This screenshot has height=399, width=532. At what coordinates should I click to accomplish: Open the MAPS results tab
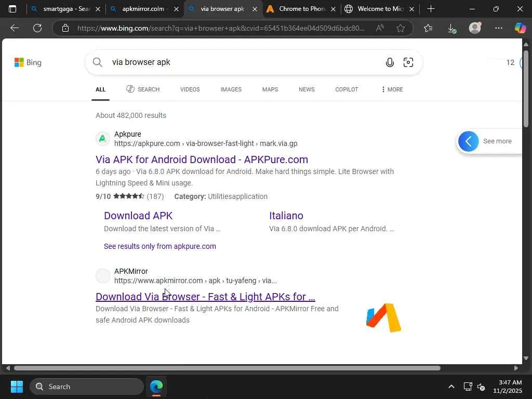click(270, 89)
